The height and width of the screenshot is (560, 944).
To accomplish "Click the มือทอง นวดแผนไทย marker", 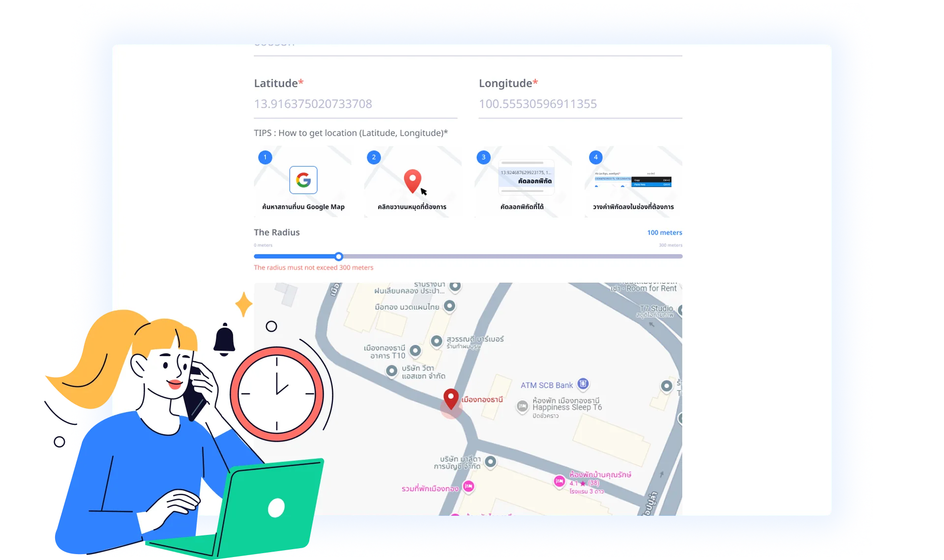I will coord(449,306).
